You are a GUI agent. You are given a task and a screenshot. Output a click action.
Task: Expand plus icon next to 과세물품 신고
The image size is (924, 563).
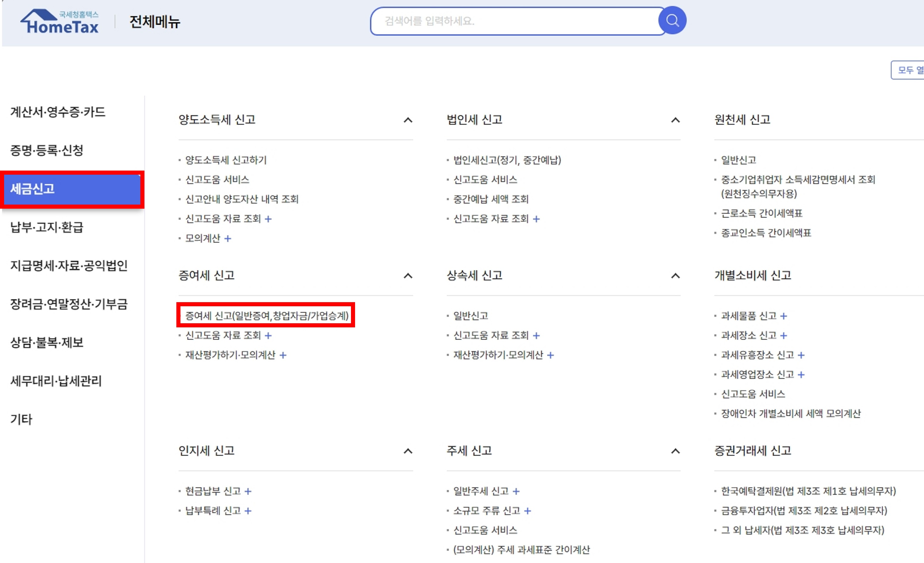click(783, 316)
